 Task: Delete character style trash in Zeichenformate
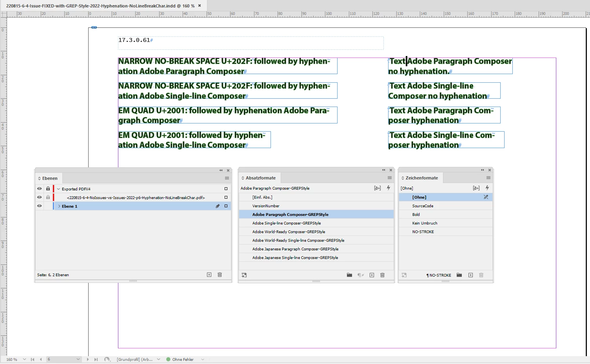coord(481,275)
